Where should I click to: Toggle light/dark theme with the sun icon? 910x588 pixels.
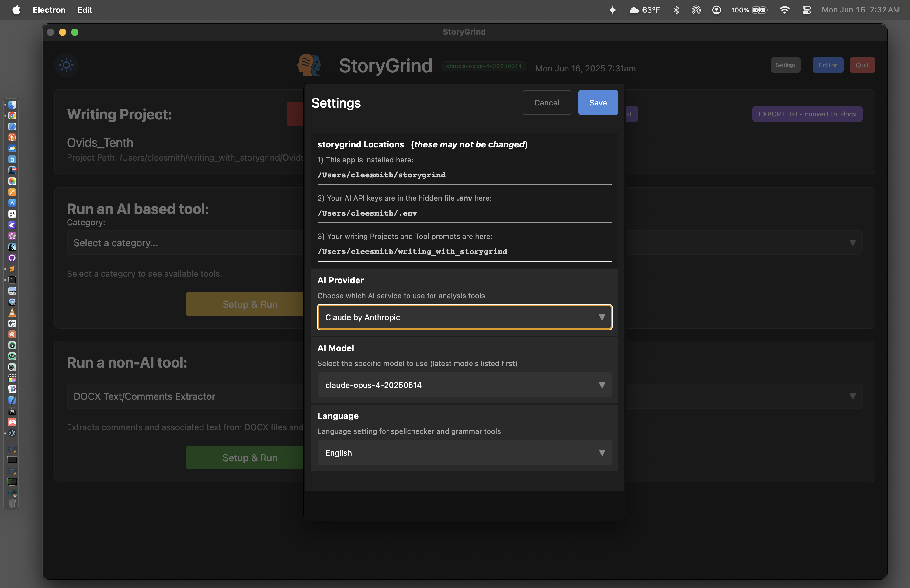coord(66,65)
